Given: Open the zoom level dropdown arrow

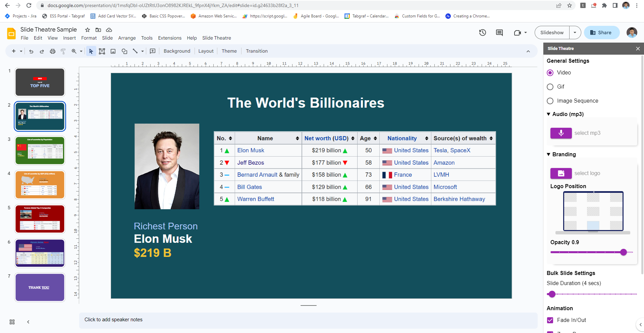Looking at the screenshot, I should point(81,51).
